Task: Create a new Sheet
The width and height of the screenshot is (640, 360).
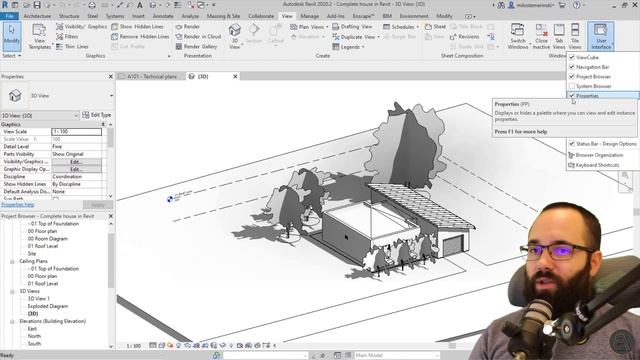Action: [x=435, y=27]
